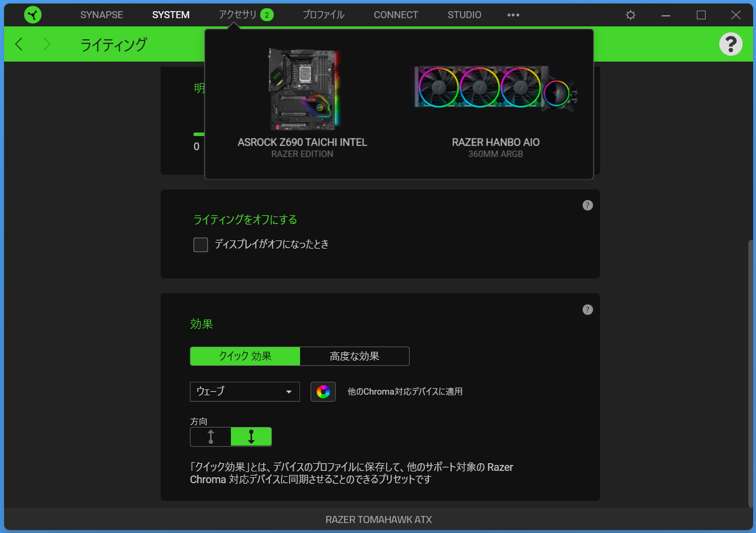Click the RAZER HANBO AIO label
This screenshot has width=756, height=533.
pyautogui.click(x=496, y=142)
